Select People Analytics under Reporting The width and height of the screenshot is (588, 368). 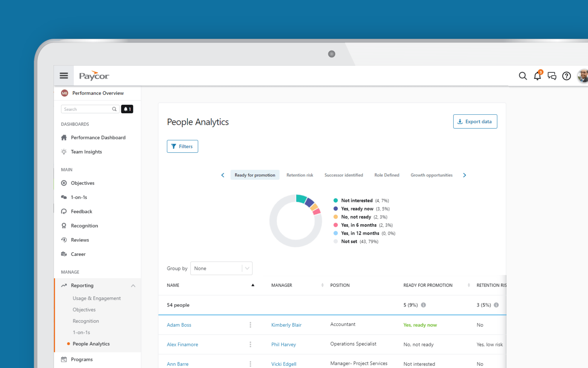pyautogui.click(x=91, y=344)
